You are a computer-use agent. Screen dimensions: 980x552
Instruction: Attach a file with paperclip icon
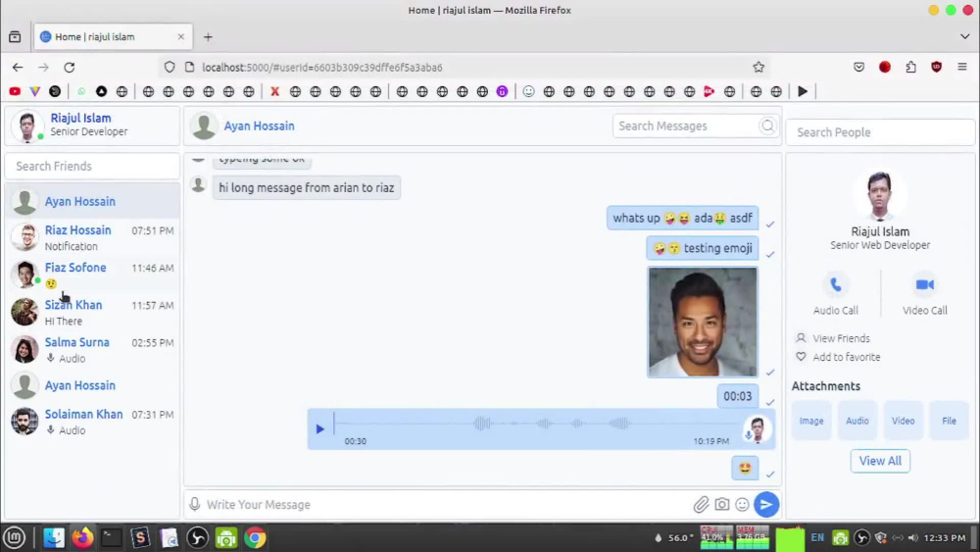[x=701, y=505]
